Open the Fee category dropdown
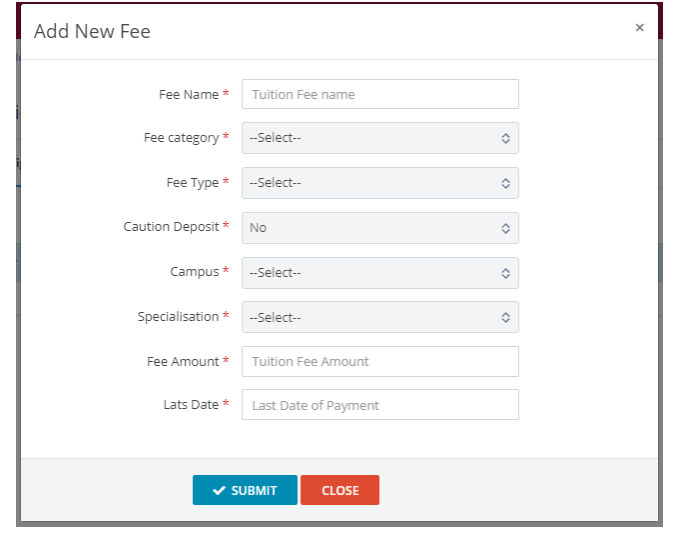 [380, 138]
